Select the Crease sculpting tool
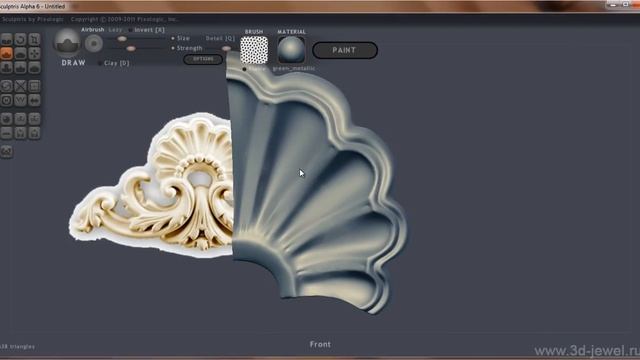The width and height of the screenshot is (640, 360). (x=7, y=40)
